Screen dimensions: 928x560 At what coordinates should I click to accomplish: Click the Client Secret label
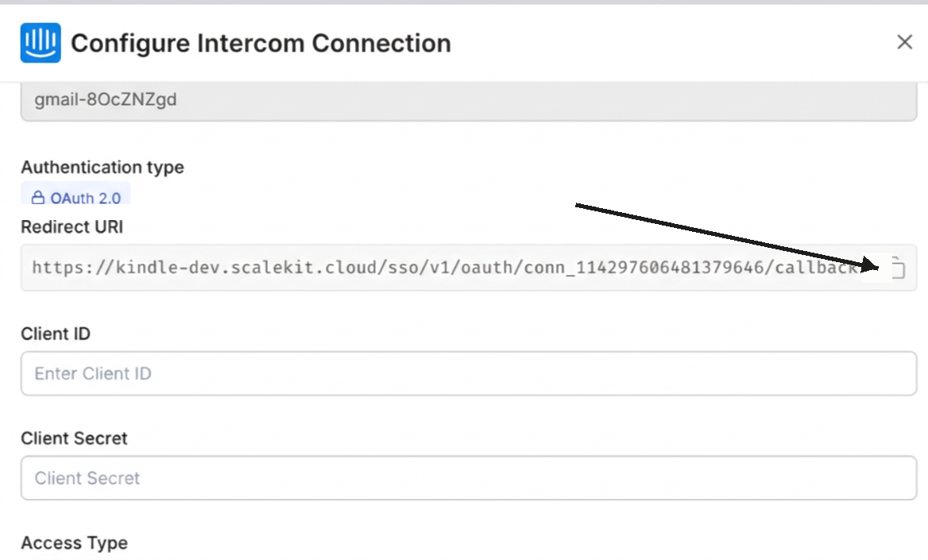74,438
